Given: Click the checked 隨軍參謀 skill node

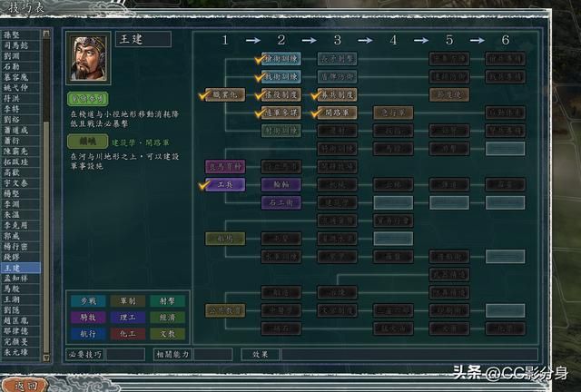Looking at the screenshot, I should (281, 113).
